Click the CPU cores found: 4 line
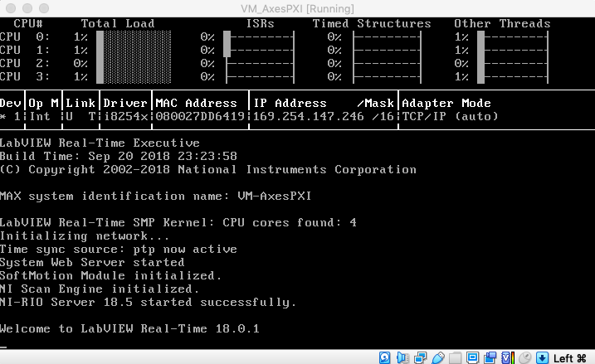The height and width of the screenshot is (364, 595). click(x=178, y=222)
